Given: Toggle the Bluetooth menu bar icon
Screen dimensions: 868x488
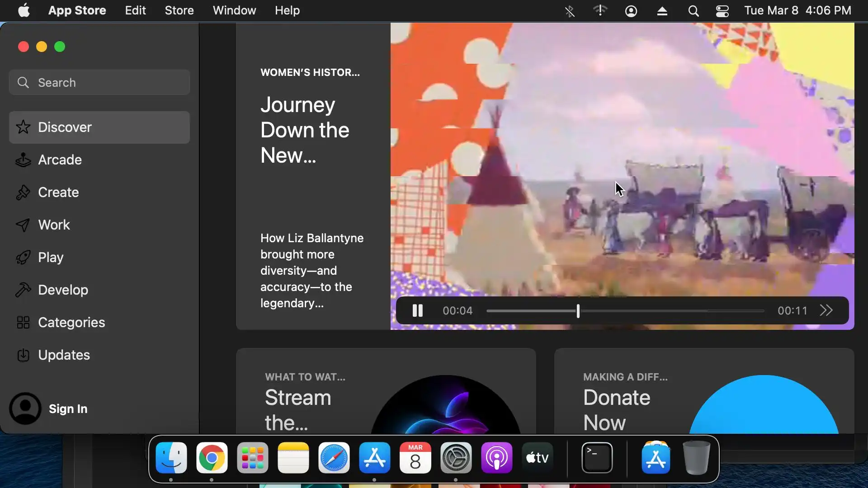Looking at the screenshot, I should (570, 11).
